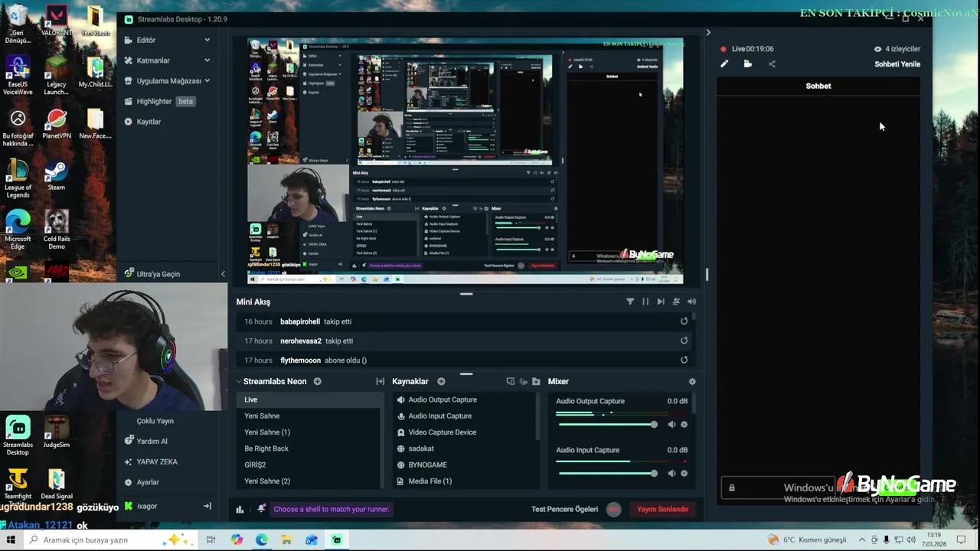Collapse the chat panel chevron
Image resolution: width=980 pixels, height=551 pixels.
pyautogui.click(x=707, y=32)
